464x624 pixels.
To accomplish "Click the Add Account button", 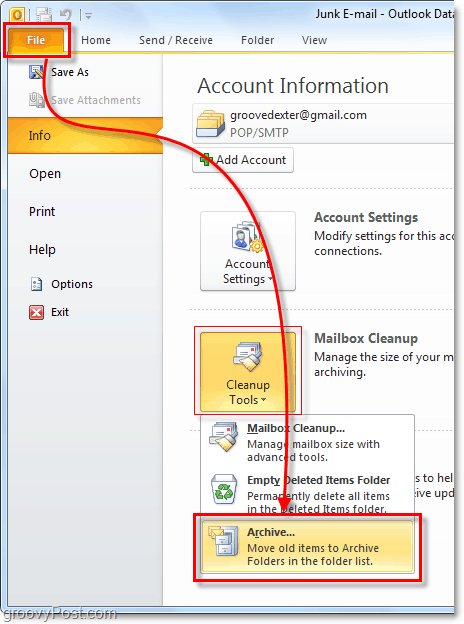I will click(x=243, y=160).
